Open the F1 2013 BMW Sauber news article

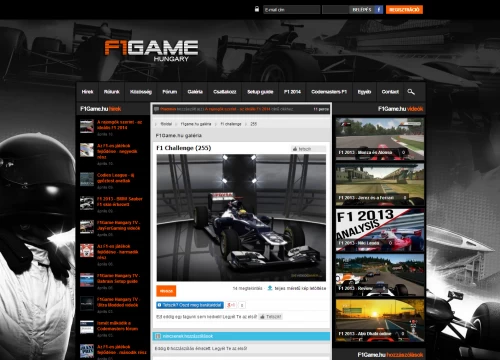[x=120, y=201]
